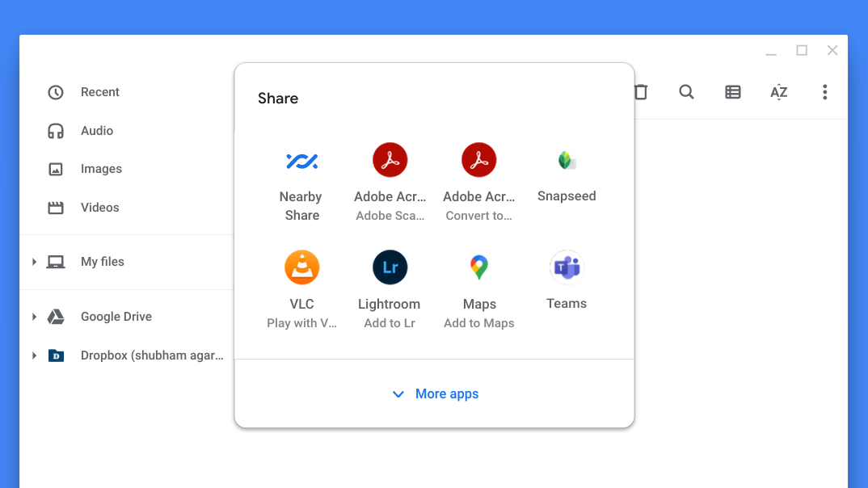The width and height of the screenshot is (868, 488).
Task: Open the Audio section
Action: point(95,130)
